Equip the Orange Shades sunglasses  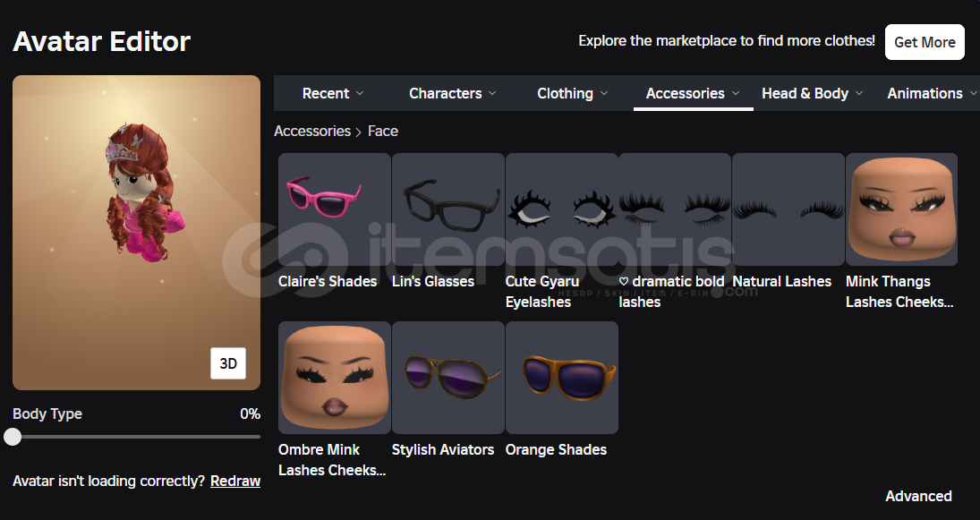point(562,378)
